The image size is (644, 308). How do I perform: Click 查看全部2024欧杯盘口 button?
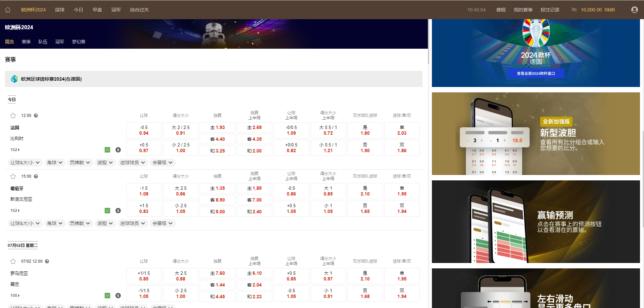[536, 74]
